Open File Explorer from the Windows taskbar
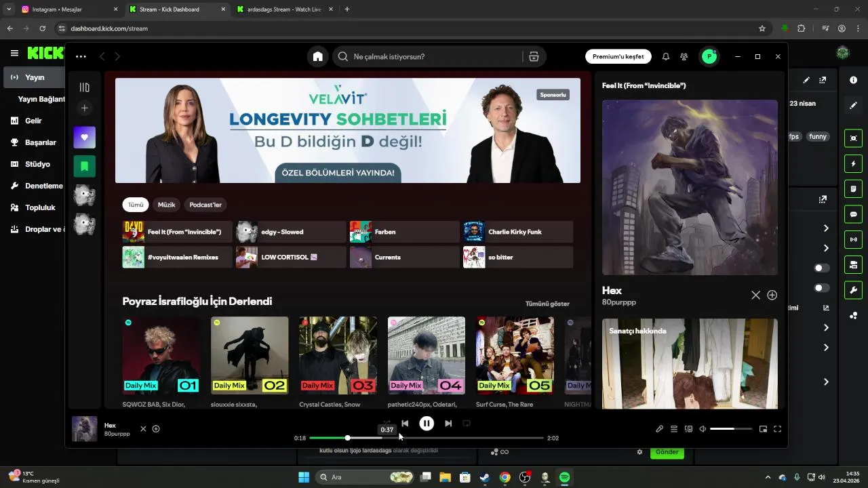868x488 pixels. tap(445, 477)
